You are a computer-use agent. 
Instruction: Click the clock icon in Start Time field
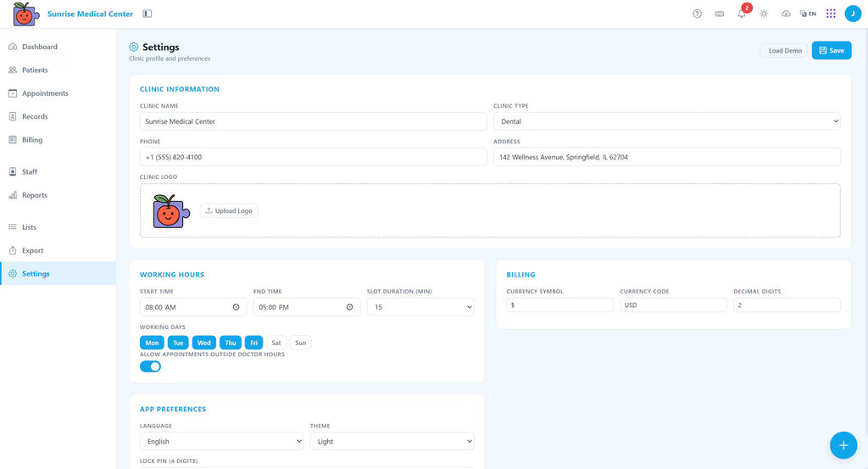pos(236,307)
